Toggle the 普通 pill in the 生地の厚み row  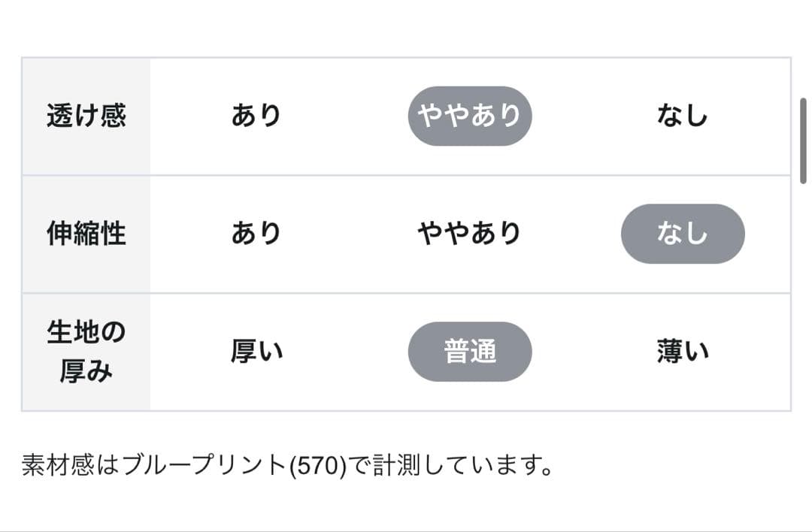click(470, 351)
